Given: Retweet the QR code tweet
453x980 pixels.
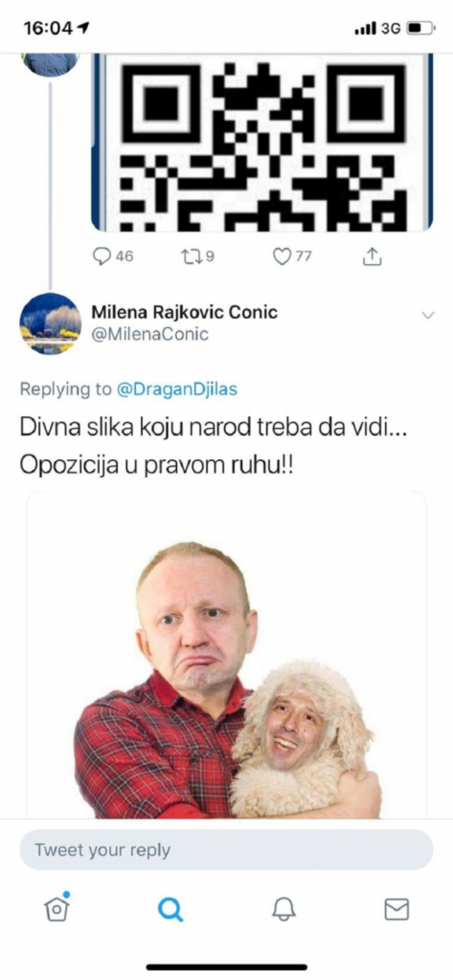Looking at the screenshot, I should (191, 257).
